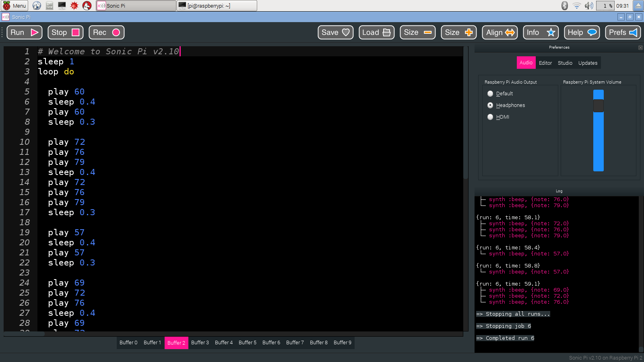644x362 pixels.
Task: Open the terminal launcher icon
Action: pyautogui.click(x=62, y=6)
